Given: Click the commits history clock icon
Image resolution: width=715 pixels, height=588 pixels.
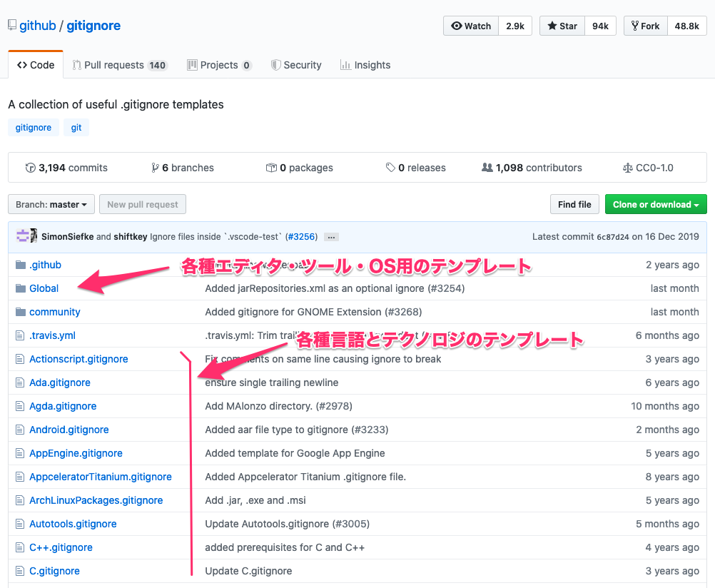Looking at the screenshot, I should coord(31,168).
